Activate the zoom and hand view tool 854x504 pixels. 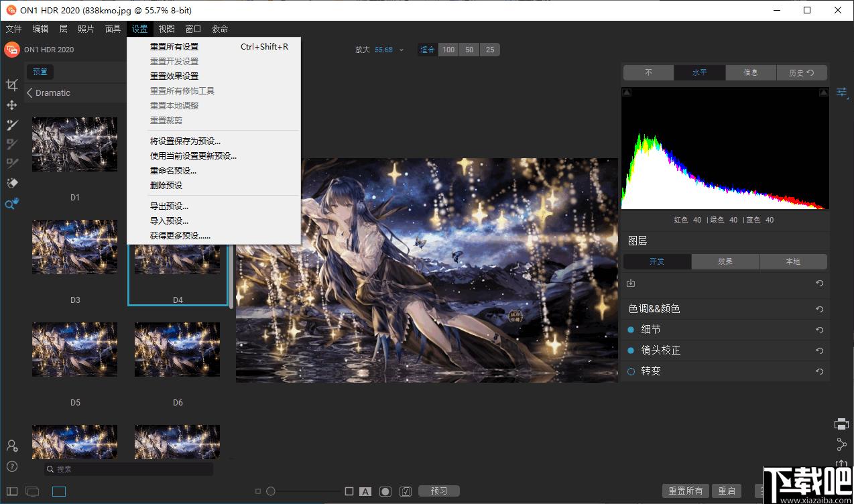pyautogui.click(x=11, y=204)
